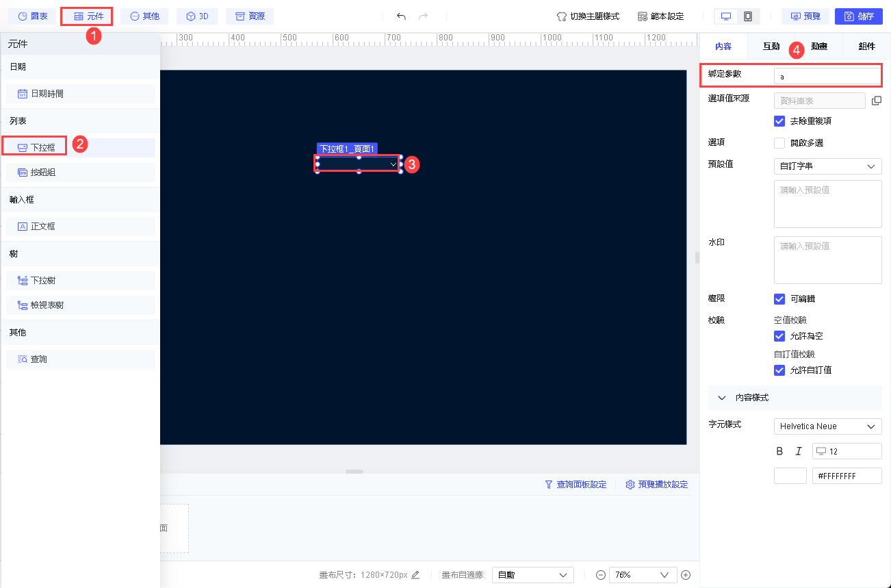
Task: Toggle 允許為空 checkbox
Action: [779, 336]
